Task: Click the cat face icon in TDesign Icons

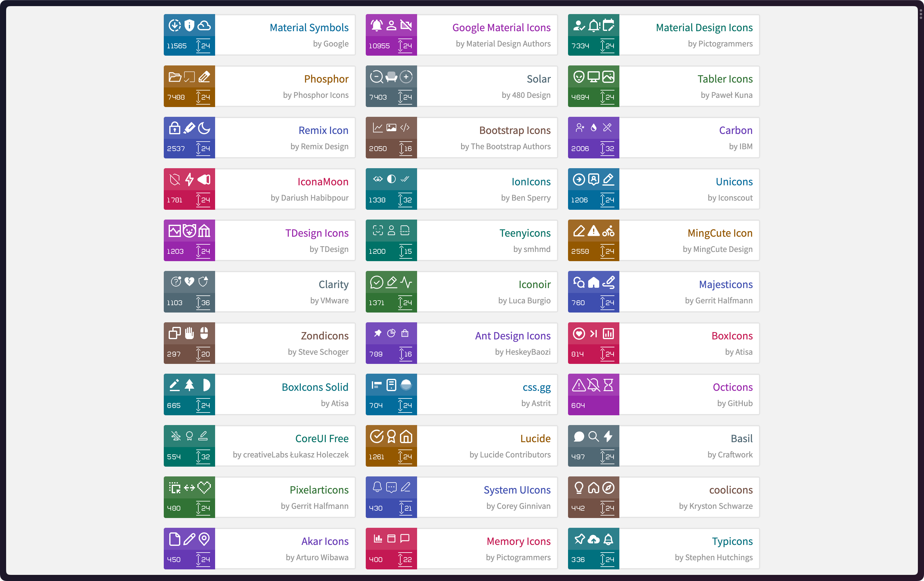Action: [x=189, y=231]
